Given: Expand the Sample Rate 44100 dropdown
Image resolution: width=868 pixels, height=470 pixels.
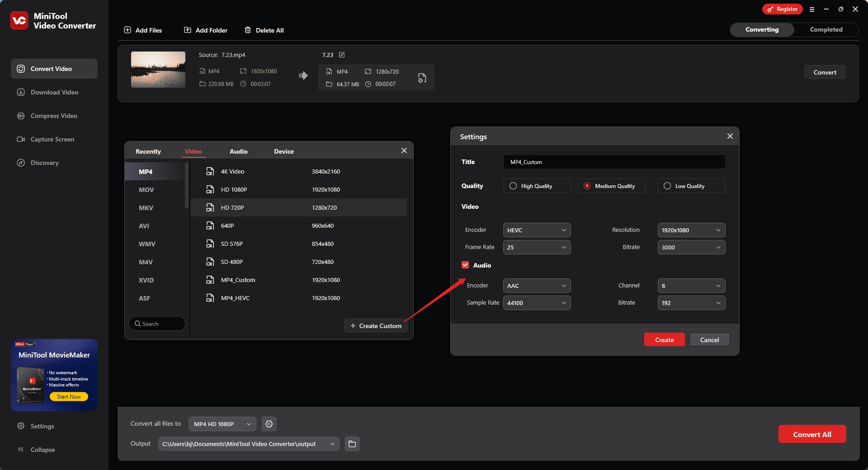Looking at the screenshot, I should pyautogui.click(x=537, y=303).
